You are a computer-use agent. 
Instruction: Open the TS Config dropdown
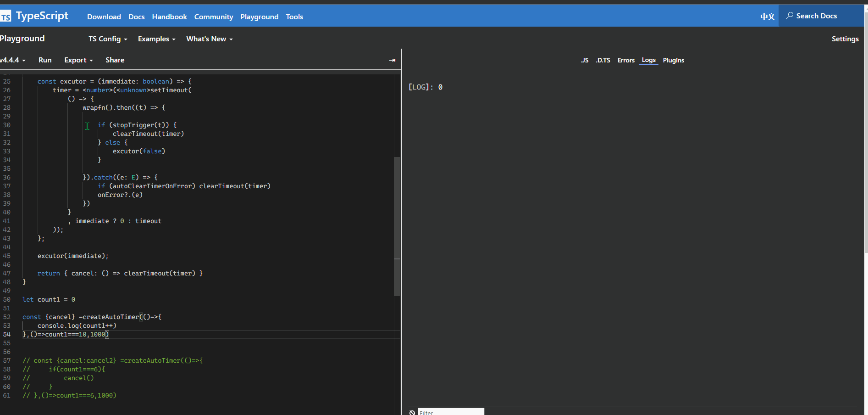click(x=108, y=39)
